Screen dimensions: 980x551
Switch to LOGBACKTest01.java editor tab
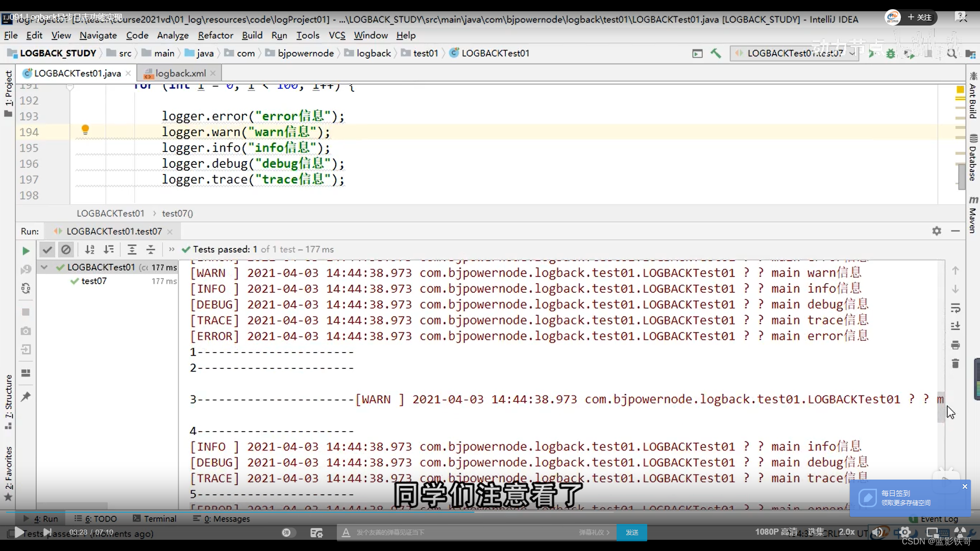point(77,73)
